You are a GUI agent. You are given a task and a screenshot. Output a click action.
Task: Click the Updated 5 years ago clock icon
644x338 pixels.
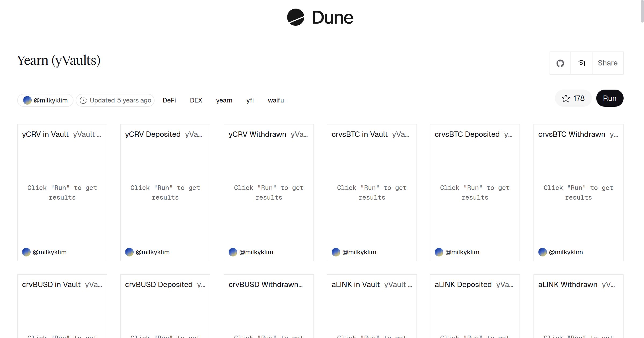83,100
